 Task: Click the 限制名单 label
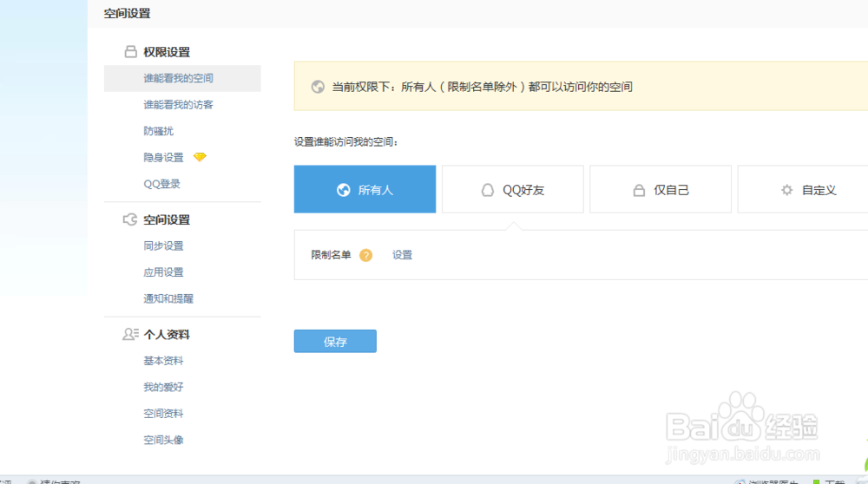pyautogui.click(x=331, y=255)
